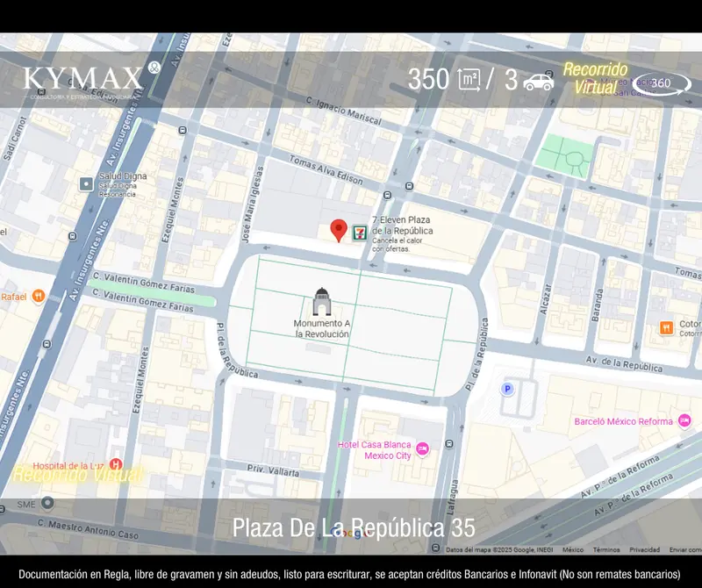This screenshot has height=588, width=702.
Task: Select the Monumento A la Revolución icon
Action: pyautogui.click(x=321, y=301)
